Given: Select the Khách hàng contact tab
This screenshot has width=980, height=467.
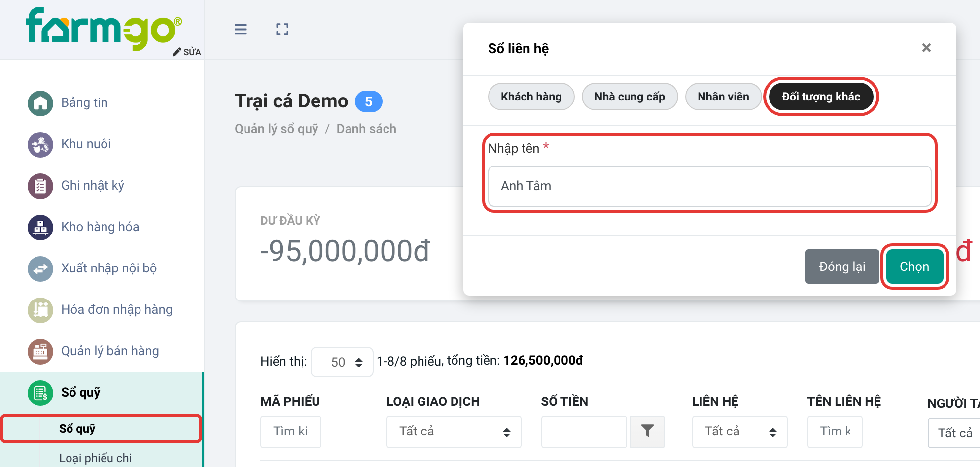Looking at the screenshot, I should (x=531, y=97).
